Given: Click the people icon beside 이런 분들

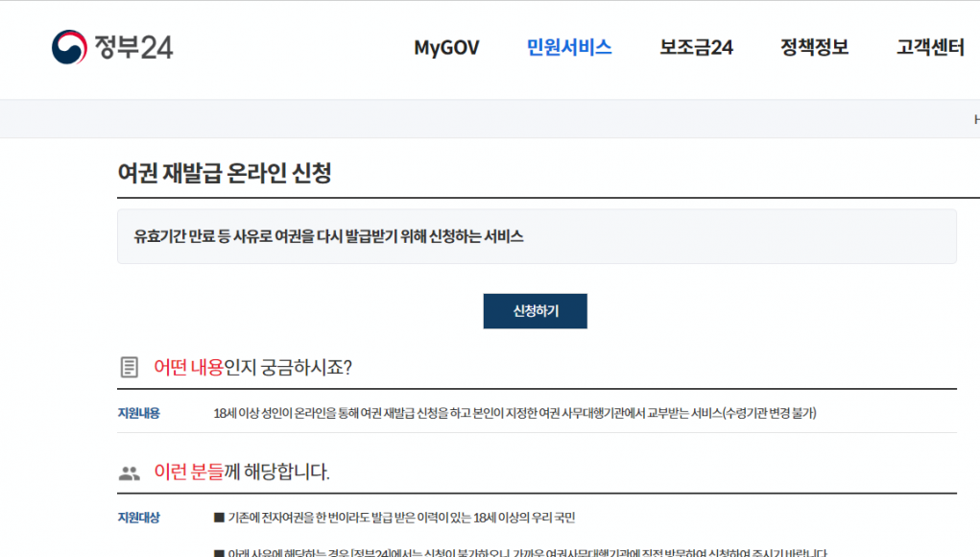Looking at the screenshot, I should click(x=129, y=472).
